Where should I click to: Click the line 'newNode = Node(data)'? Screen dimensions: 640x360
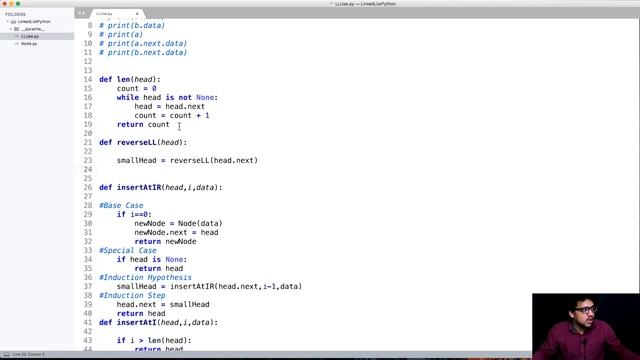click(x=178, y=223)
